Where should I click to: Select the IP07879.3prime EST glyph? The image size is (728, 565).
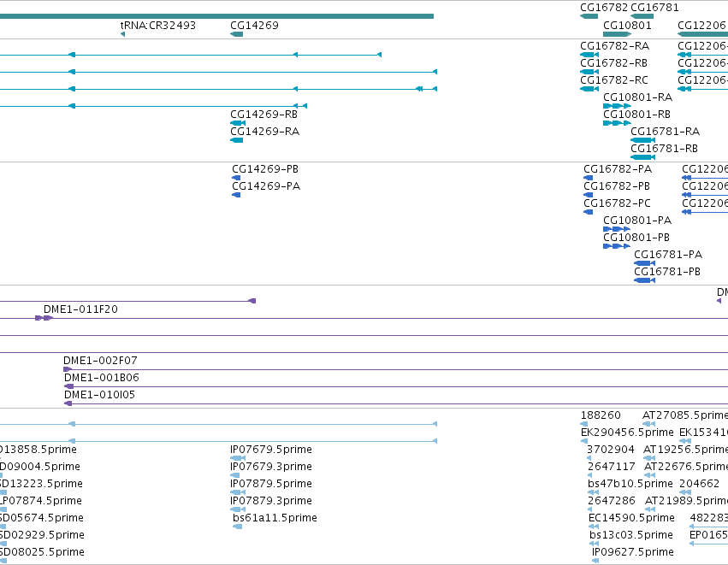pos(238,509)
